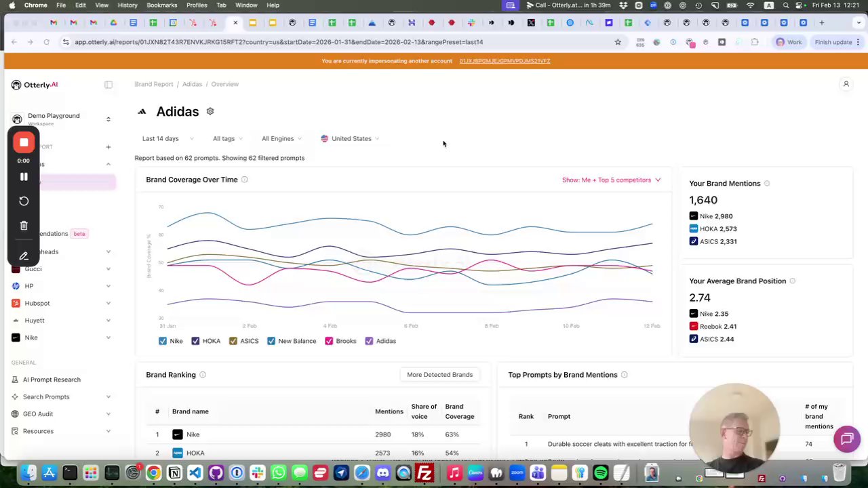Open user profile icon top right

coord(846,84)
